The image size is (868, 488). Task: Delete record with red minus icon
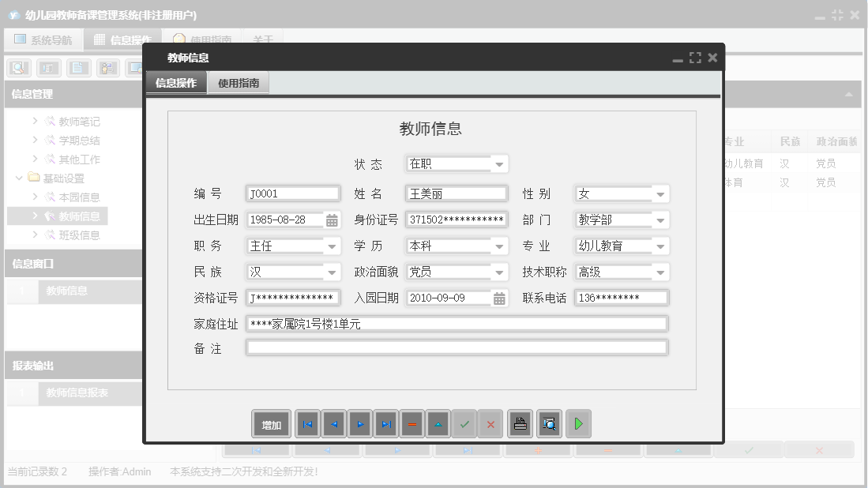[412, 425]
